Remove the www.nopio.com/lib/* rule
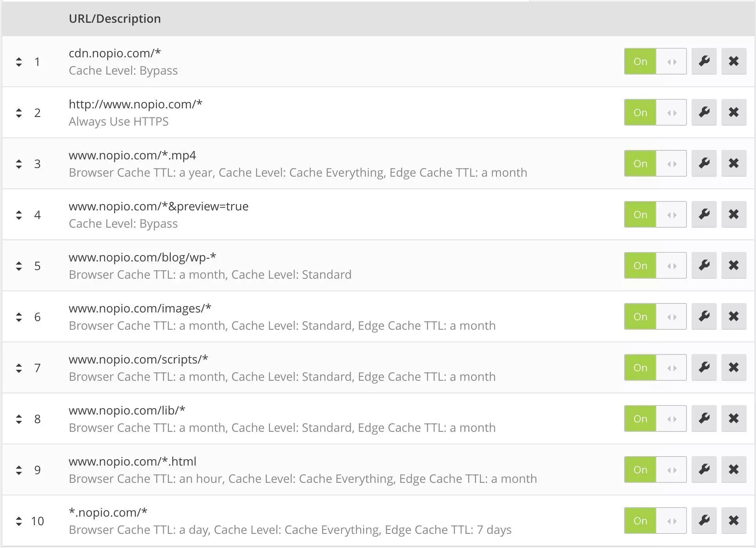Viewport: 756px width, 548px height. (734, 418)
